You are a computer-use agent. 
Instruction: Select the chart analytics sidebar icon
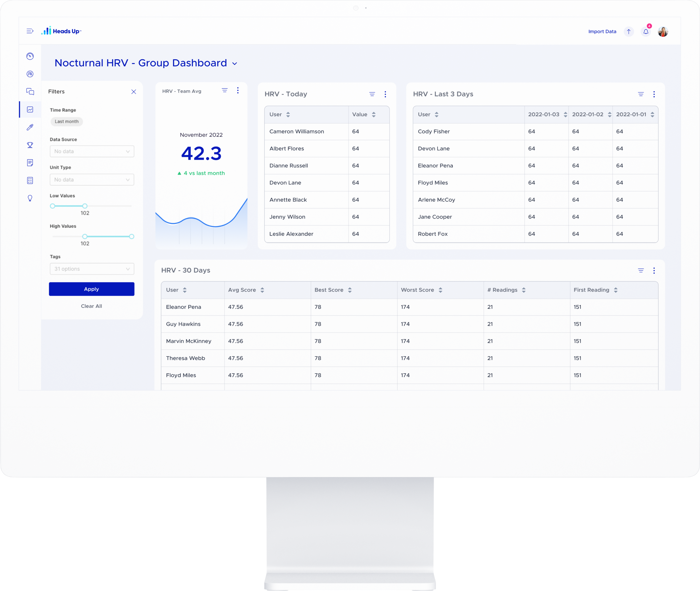tap(30, 110)
